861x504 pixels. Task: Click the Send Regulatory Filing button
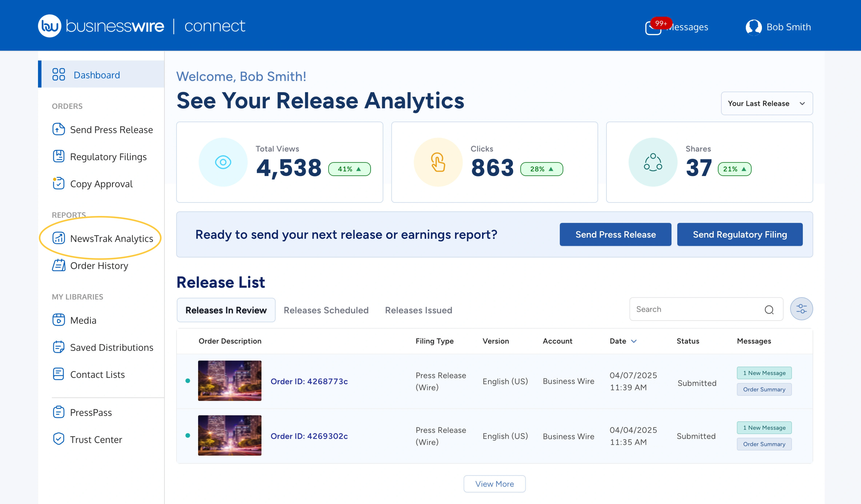click(740, 234)
